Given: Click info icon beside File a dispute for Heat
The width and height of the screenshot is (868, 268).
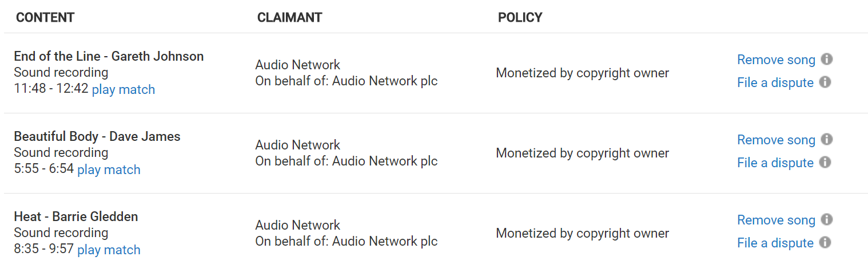Looking at the screenshot, I should click(x=825, y=242).
